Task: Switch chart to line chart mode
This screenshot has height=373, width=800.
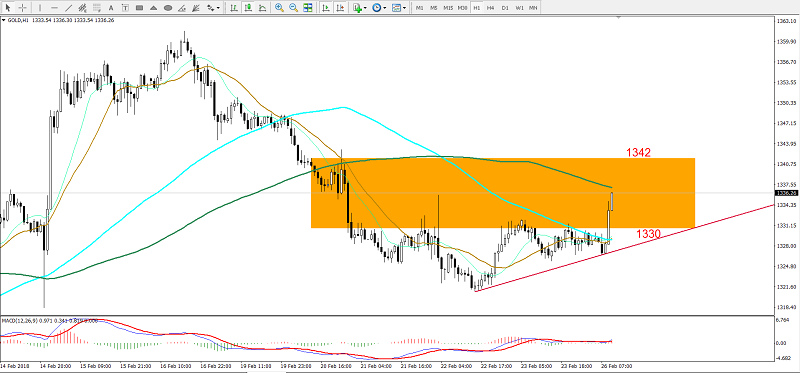Action: (262, 8)
